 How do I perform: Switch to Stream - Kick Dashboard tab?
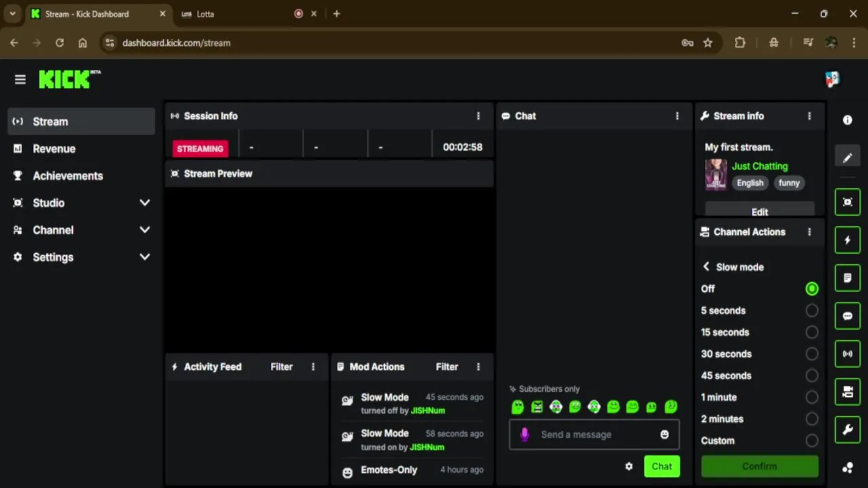tap(98, 14)
